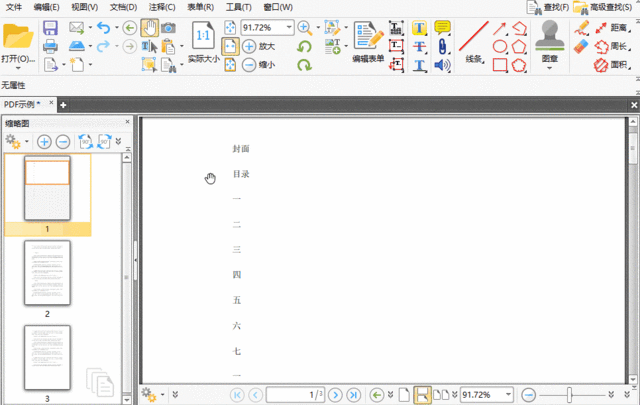Screen dimensions: 640x405
Task: Print the document using printer icon
Action: click(x=50, y=46)
